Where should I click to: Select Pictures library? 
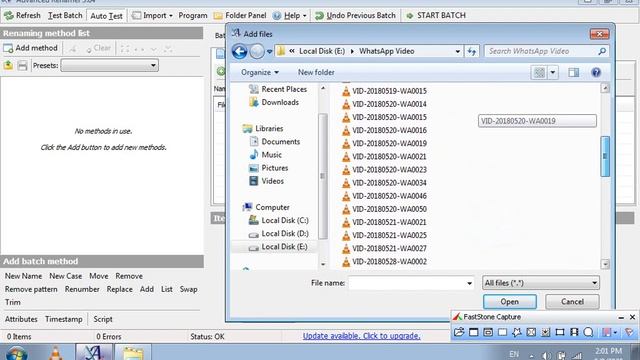point(269,168)
